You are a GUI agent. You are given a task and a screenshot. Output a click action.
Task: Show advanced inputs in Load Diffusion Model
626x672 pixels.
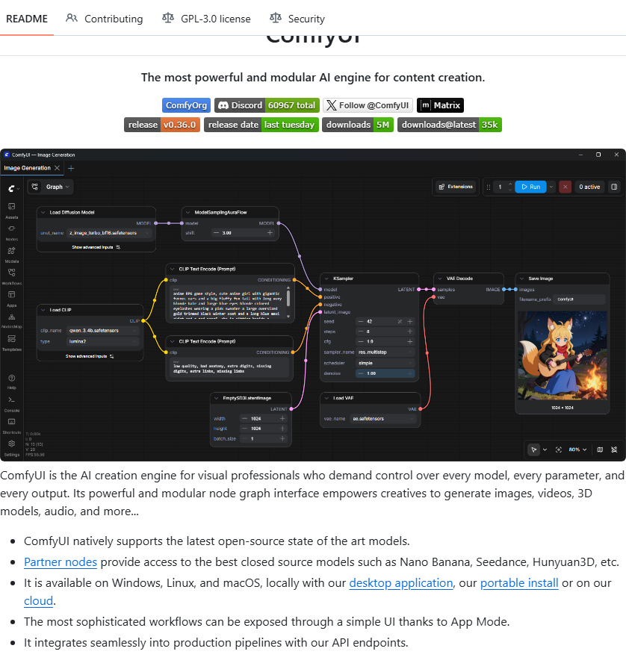click(x=96, y=247)
